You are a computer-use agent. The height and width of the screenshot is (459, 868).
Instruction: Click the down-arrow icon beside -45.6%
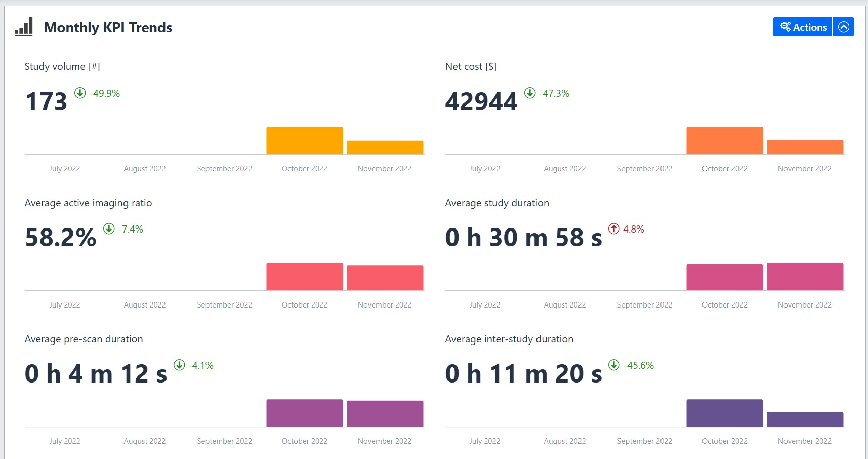[614, 365]
